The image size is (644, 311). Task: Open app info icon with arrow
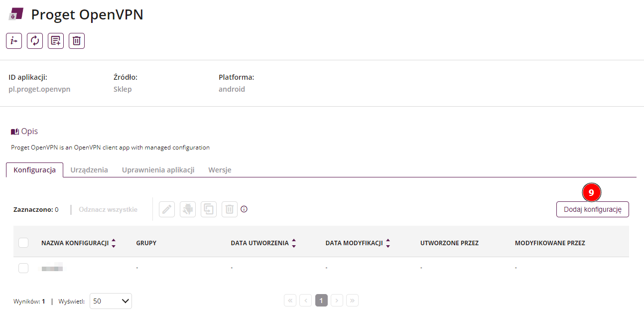[14, 41]
